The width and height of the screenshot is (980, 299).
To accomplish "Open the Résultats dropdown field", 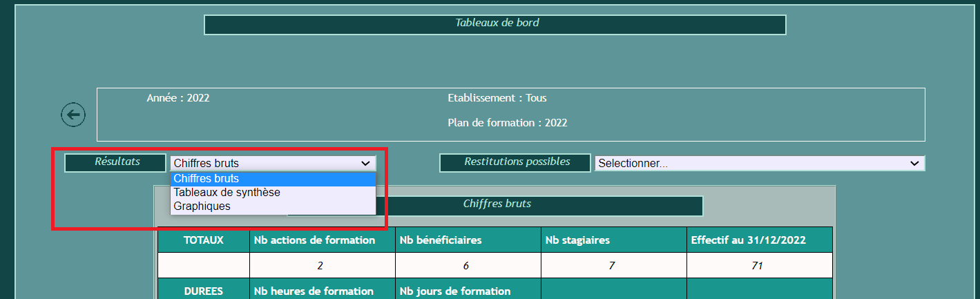I will click(273, 164).
